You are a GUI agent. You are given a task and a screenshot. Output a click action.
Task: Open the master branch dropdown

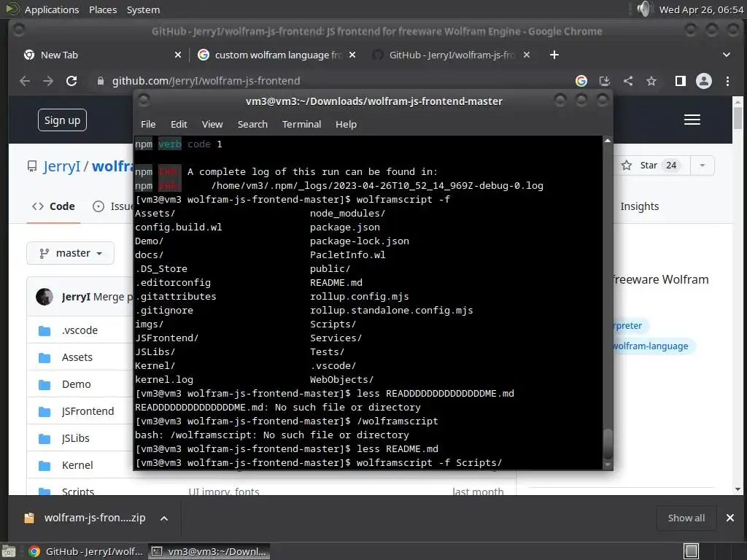(71, 253)
